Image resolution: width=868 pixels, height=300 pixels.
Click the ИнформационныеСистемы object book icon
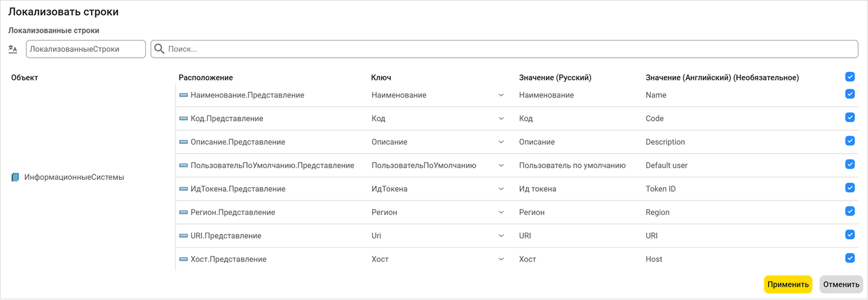tap(15, 177)
